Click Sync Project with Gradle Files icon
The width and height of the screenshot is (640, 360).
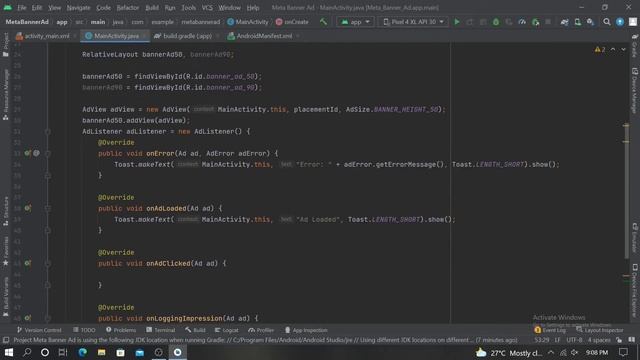click(x=564, y=22)
